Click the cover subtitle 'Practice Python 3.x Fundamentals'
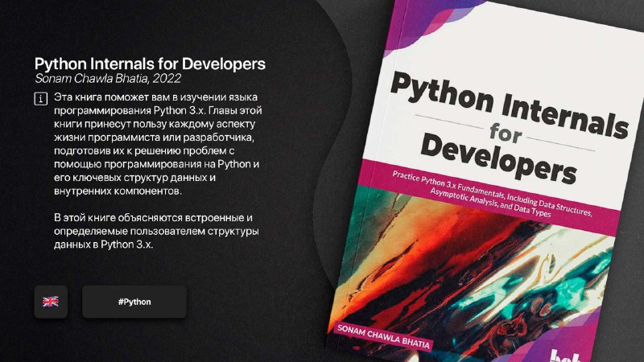Image resolution: width=644 pixels, height=362 pixels. (492, 194)
